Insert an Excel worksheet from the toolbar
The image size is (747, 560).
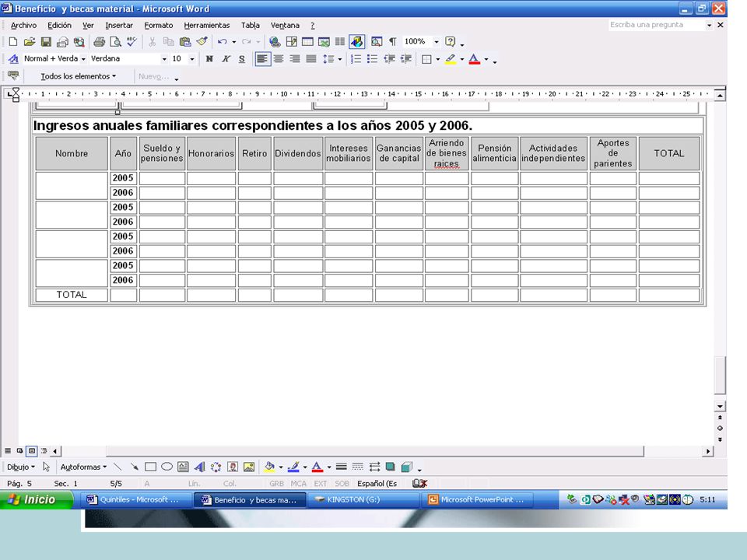point(324,42)
